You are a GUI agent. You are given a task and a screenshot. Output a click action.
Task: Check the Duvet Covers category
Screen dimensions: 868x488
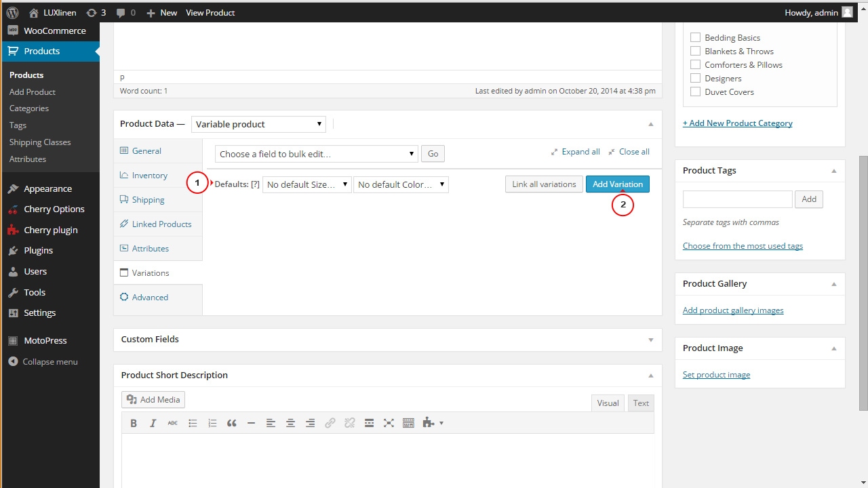point(695,91)
